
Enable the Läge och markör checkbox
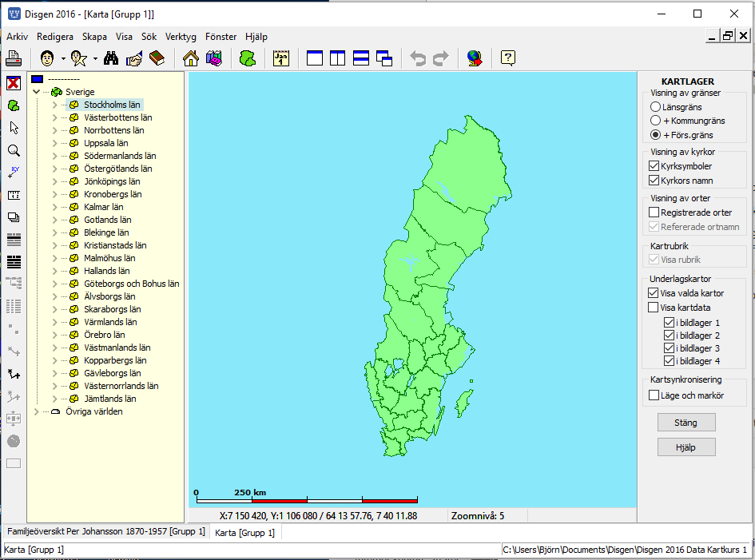pos(654,395)
